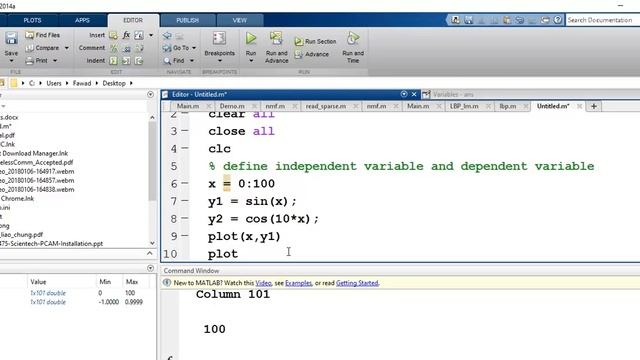
Task: Click the Increase indent icon
Action: pos(127,61)
